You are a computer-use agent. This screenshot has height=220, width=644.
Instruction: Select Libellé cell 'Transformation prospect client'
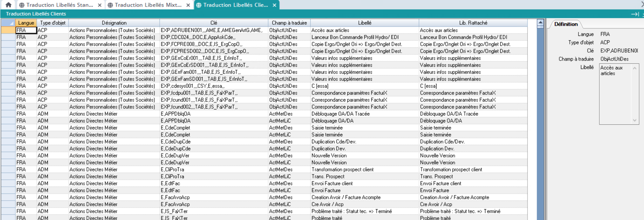[x=364, y=170]
